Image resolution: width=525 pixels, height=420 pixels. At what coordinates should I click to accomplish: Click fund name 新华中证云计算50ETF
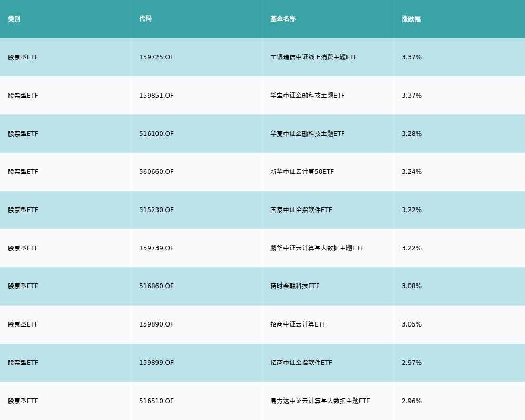pos(302,172)
